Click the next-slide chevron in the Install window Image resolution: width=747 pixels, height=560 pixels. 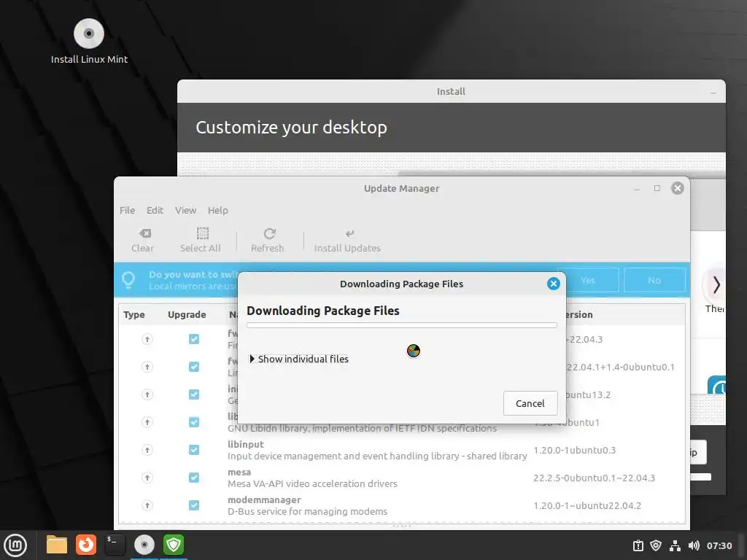coord(716,285)
